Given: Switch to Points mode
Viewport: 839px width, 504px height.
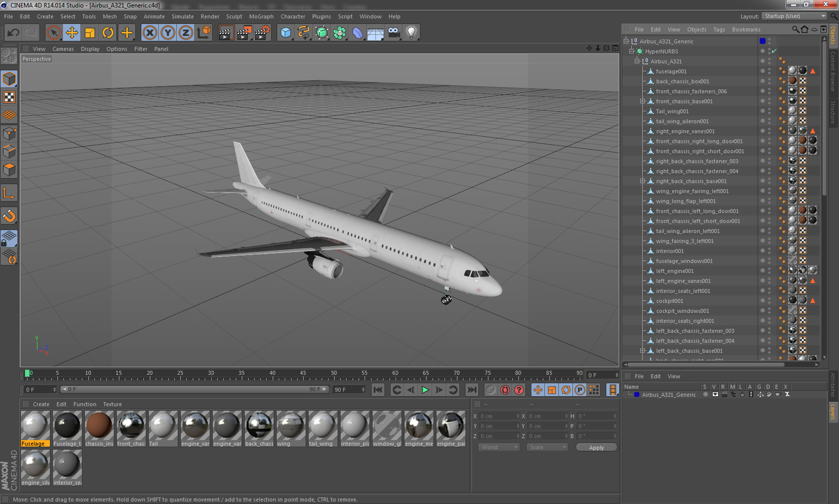Looking at the screenshot, I should click(x=9, y=133).
